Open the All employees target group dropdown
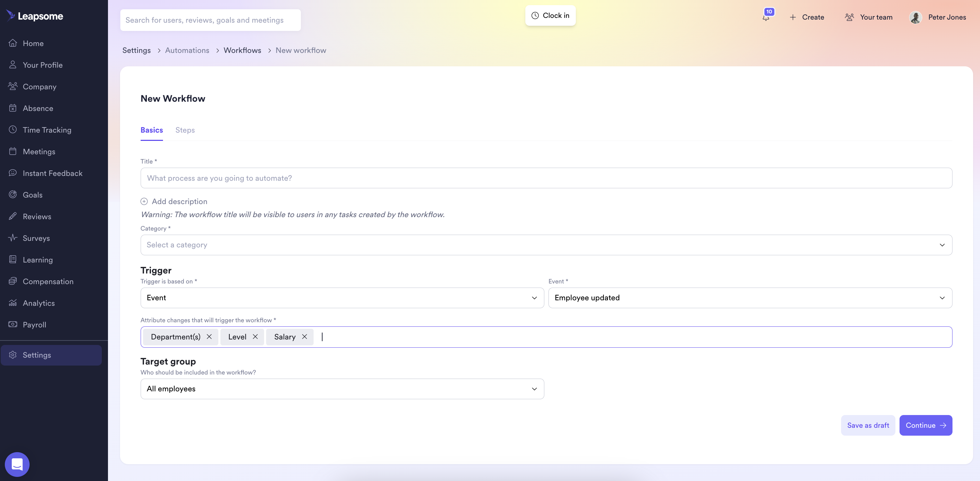 342,389
